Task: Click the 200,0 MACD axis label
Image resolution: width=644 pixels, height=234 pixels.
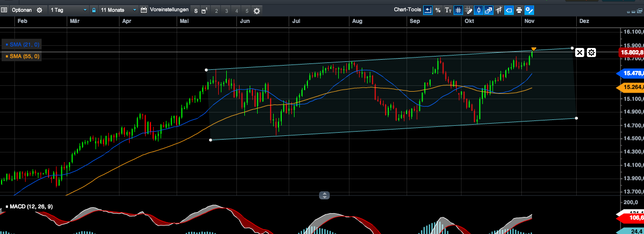Action: coord(631,203)
